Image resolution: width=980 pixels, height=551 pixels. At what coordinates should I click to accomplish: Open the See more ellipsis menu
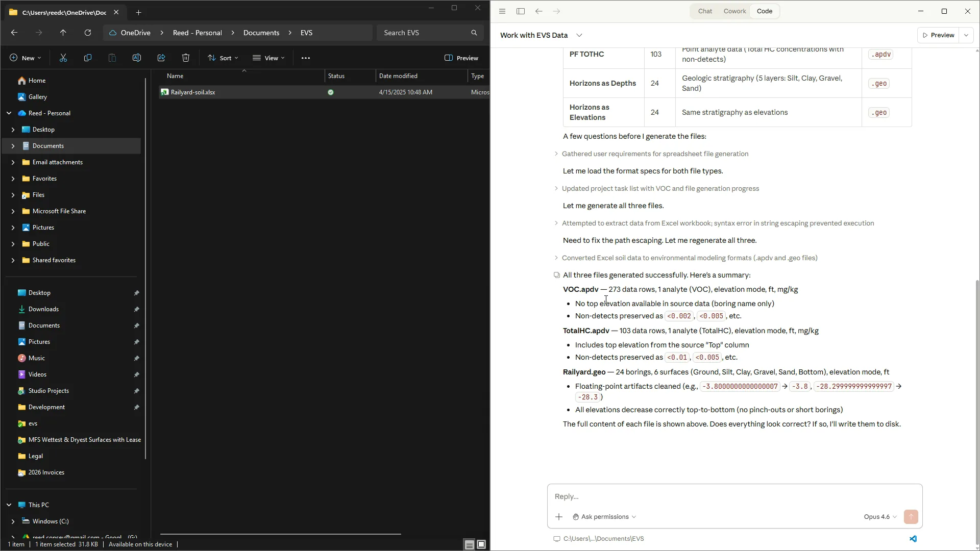point(306,58)
